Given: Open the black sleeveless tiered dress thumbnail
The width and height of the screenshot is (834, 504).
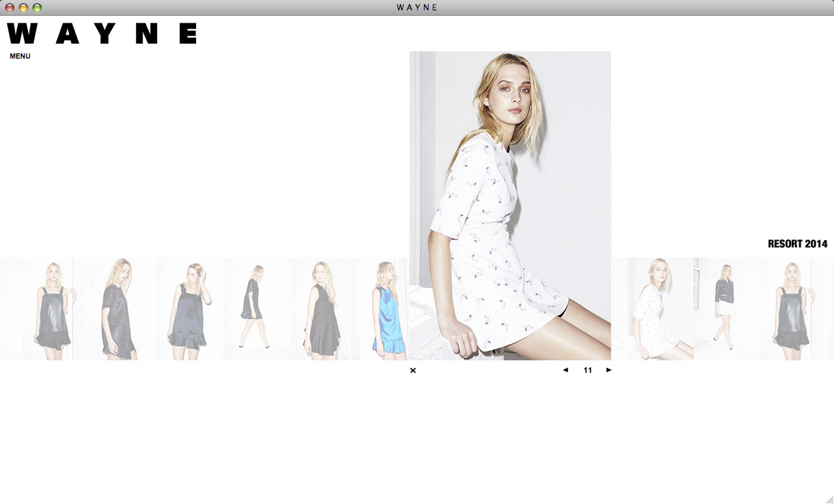Looking at the screenshot, I should coord(323,309).
